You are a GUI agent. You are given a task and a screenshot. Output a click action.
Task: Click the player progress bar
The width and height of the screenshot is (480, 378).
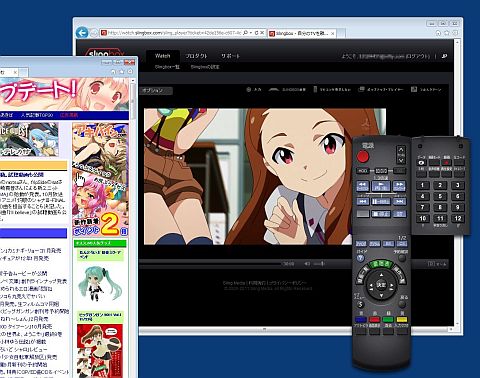[210, 264]
